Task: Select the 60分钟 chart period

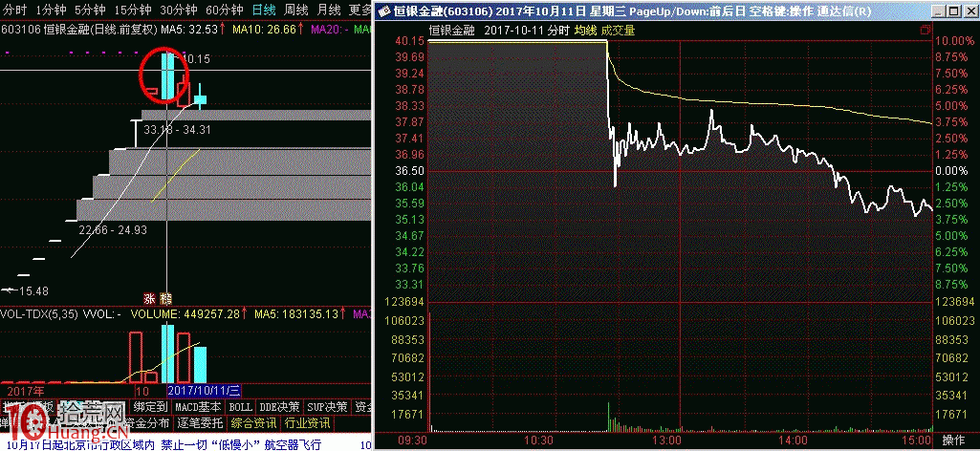Action: point(225,10)
